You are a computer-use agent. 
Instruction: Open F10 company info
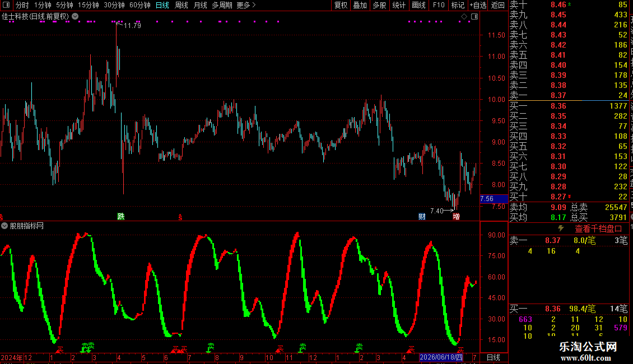pyautogui.click(x=439, y=5)
